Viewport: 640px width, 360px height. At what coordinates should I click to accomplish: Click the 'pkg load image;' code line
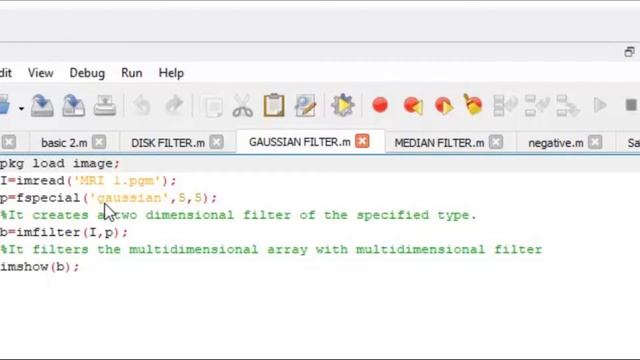tap(60, 164)
